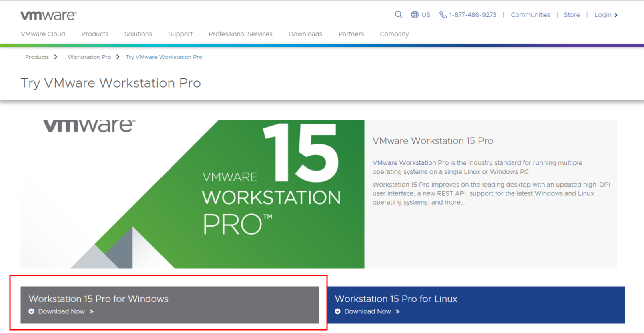Open the Products menu in navigation bar

point(95,34)
